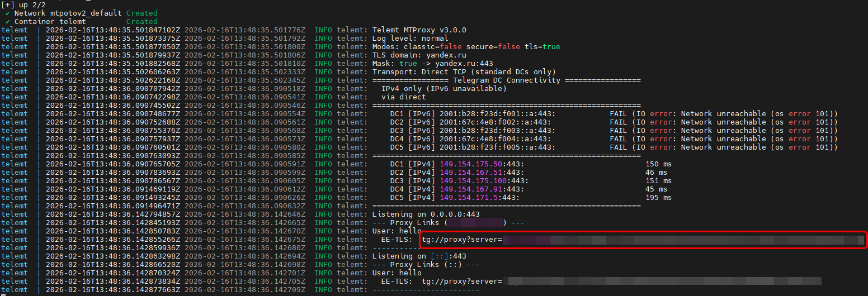This screenshot has height=296, width=868.
Task: Select DC1 IPv6 address 2001:b28:f23d:f001::a:443
Action: pyautogui.click(x=497, y=114)
